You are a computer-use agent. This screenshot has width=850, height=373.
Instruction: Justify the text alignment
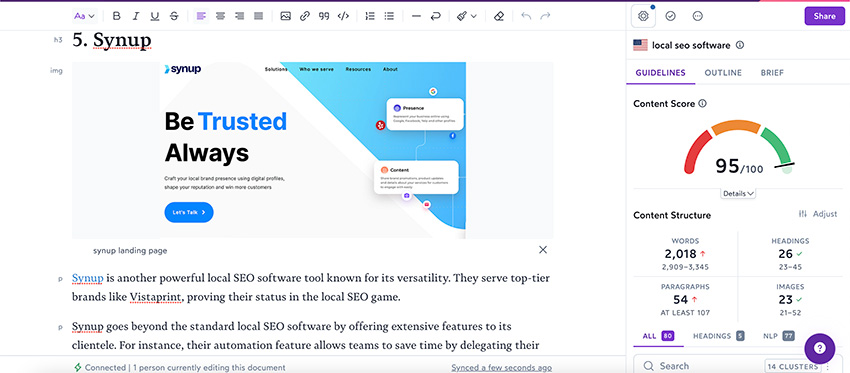259,16
